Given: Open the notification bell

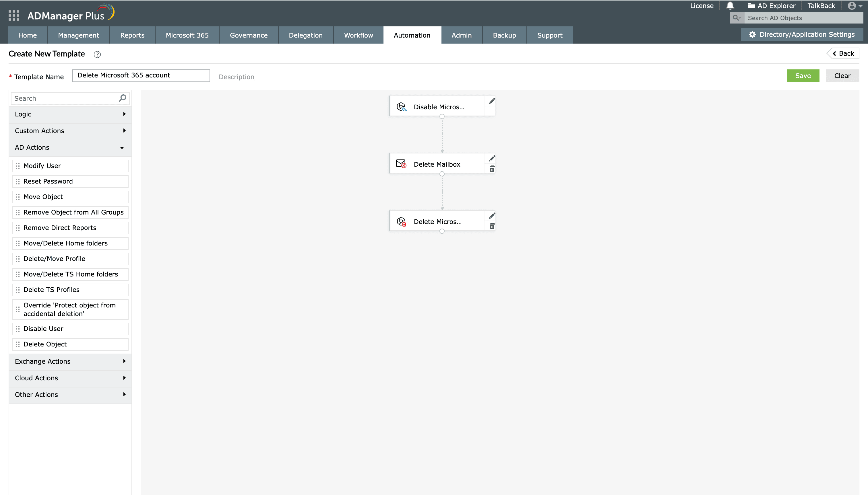Looking at the screenshot, I should click(730, 5).
